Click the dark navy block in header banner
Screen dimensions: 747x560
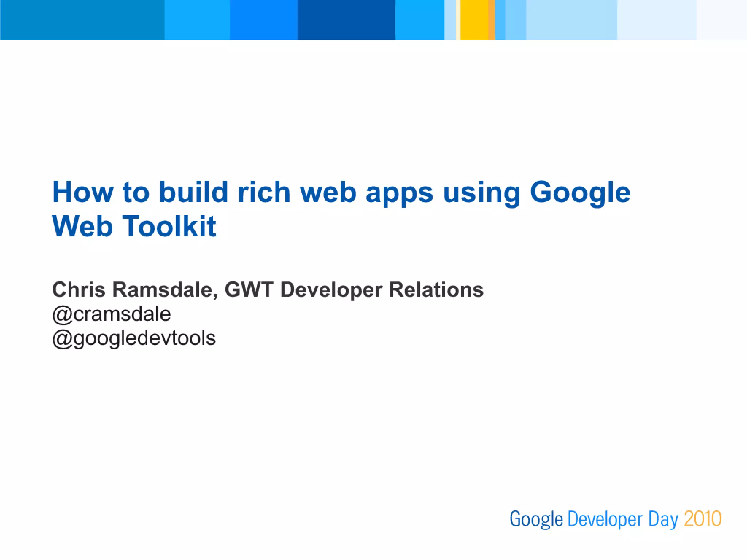346,20
